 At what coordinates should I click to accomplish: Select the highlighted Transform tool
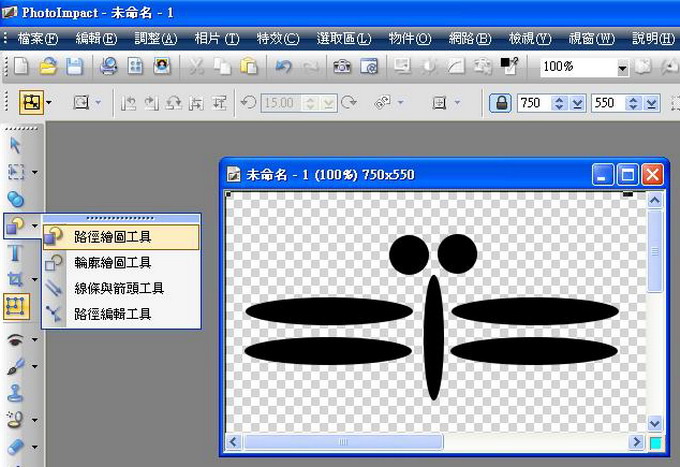tap(16, 306)
